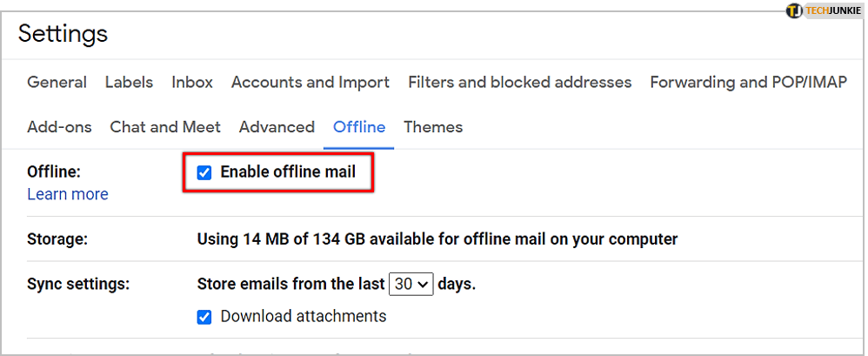Open the Chat and Meet tab

pos(165,127)
